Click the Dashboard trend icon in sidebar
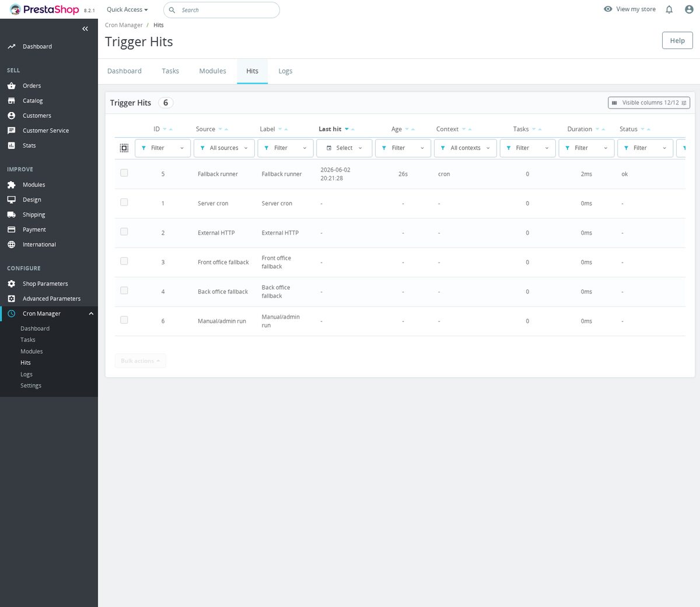This screenshot has height=607, width=700. pyautogui.click(x=11, y=46)
